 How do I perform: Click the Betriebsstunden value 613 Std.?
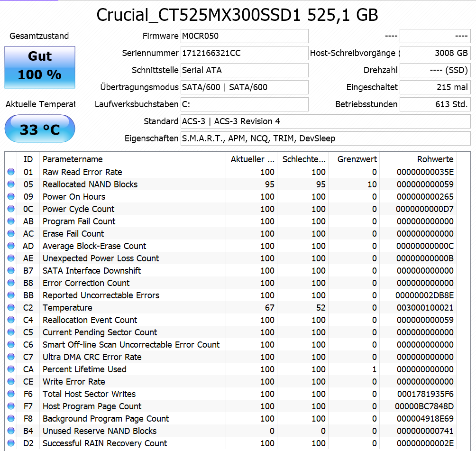[x=435, y=104]
